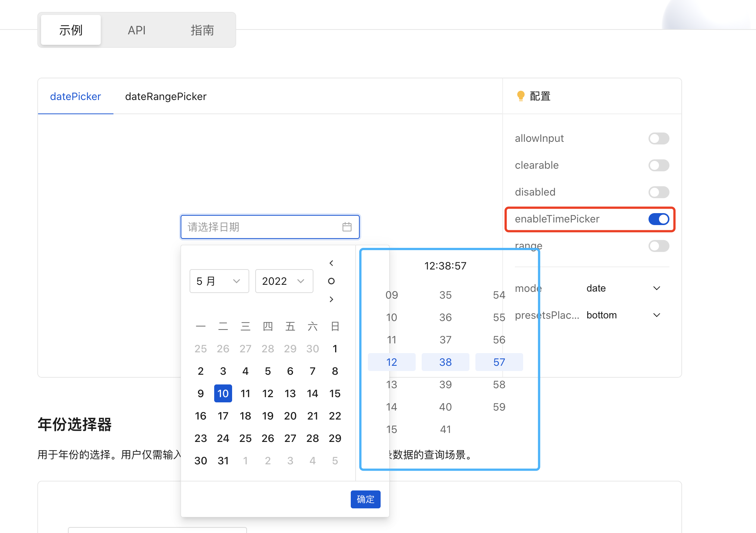The height and width of the screenshot is (533, 756).
Task: Select 57 in the seconds column
Action: (499, 362)
